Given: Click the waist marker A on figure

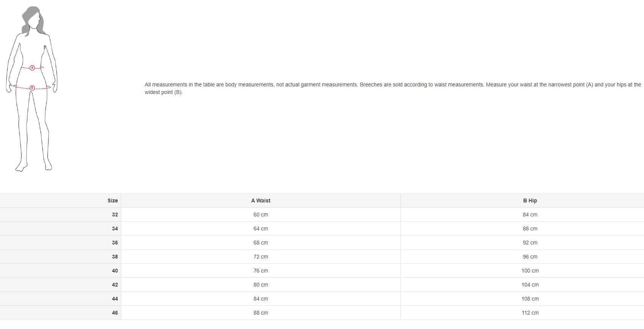Looking at the screenshot, I should (x=32, y=68).
